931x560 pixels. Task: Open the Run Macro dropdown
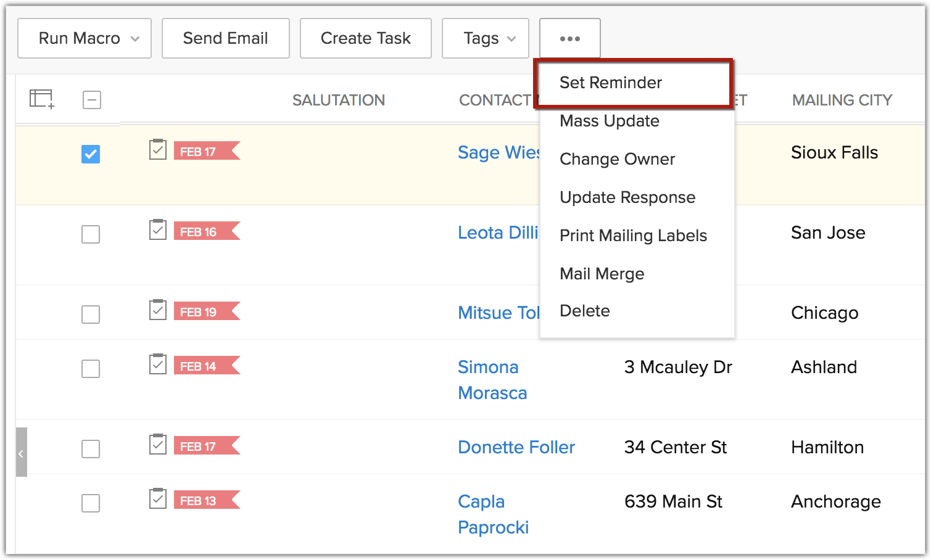[x=85, y=38]
